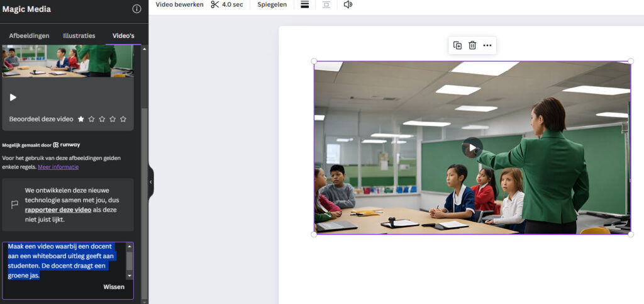Rate the video with the third star
Image resolution: width=644 pixels, height=304 pixels.
coord(102,119)
